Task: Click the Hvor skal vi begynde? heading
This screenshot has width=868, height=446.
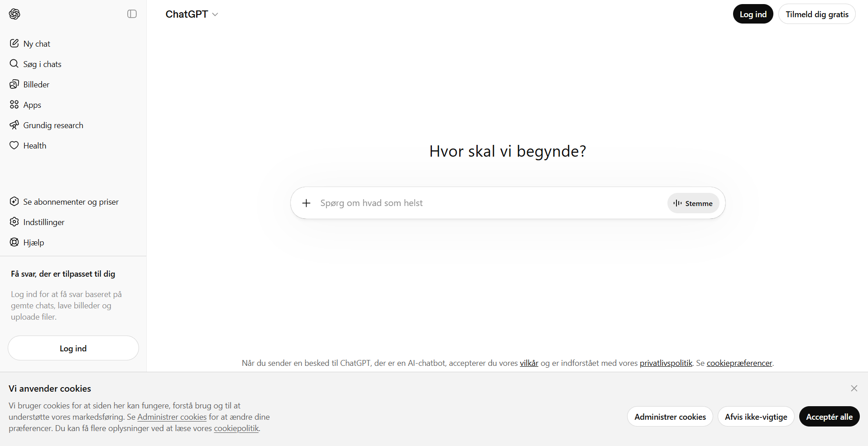Action: tap(508, 151)
